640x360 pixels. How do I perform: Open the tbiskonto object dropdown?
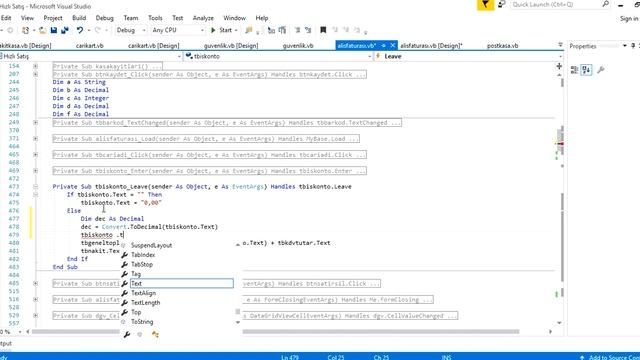pyautogui.click(x=279, y=56)
